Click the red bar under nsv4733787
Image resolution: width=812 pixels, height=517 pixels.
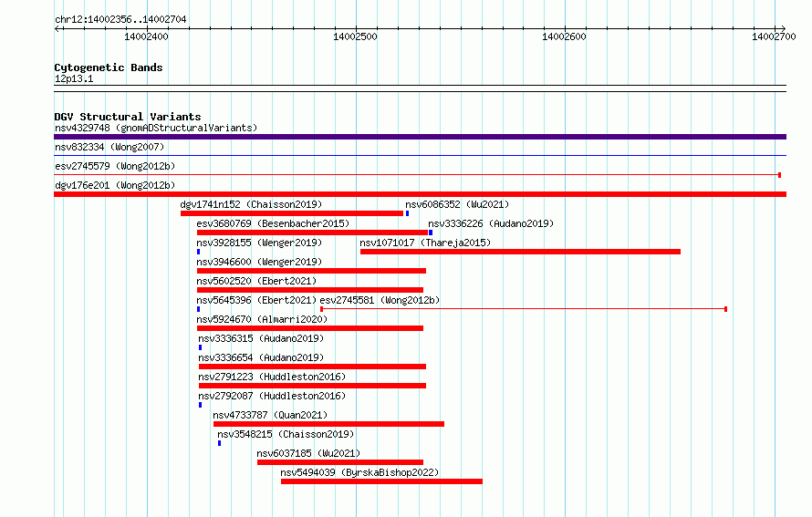pyautogui.click(x=328, y=424)
